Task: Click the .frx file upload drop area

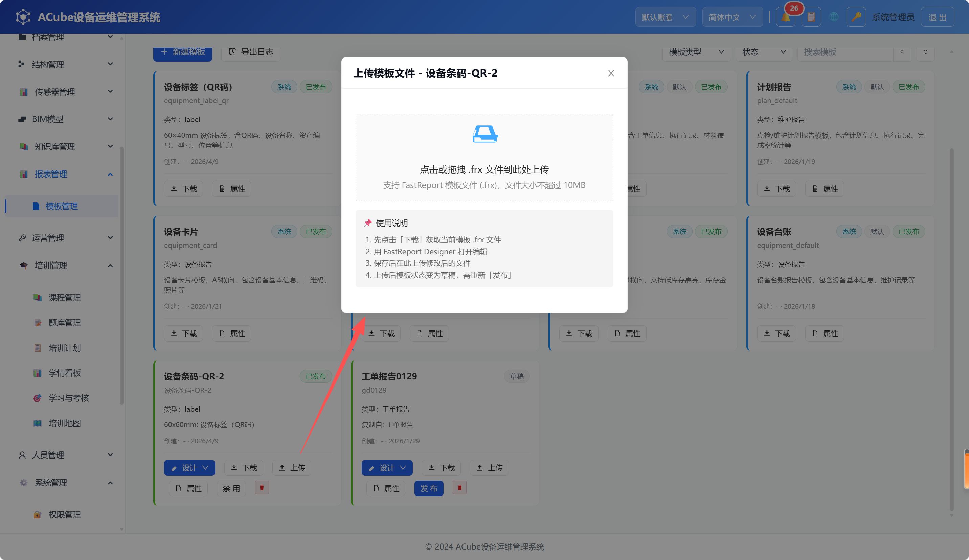Action: coord(484,157)
